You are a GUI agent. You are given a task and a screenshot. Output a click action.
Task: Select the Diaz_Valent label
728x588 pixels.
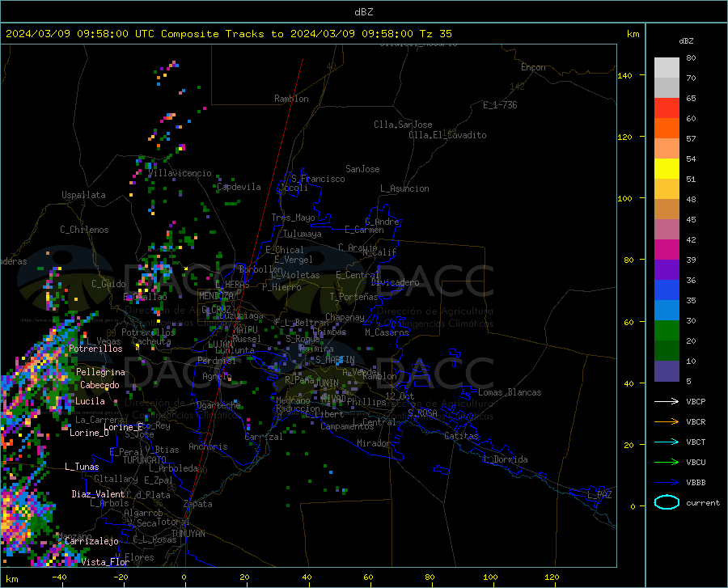point(98,494)
